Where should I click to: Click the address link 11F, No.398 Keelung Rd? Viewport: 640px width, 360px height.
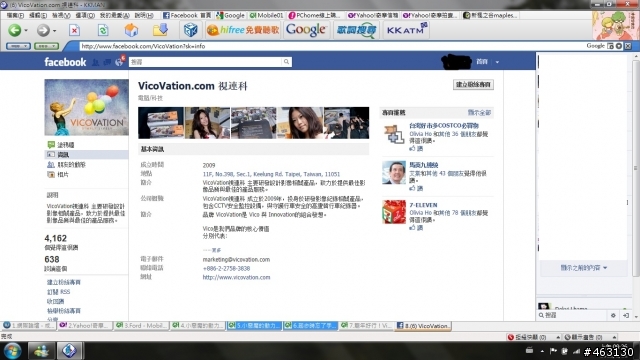[271, 174]
